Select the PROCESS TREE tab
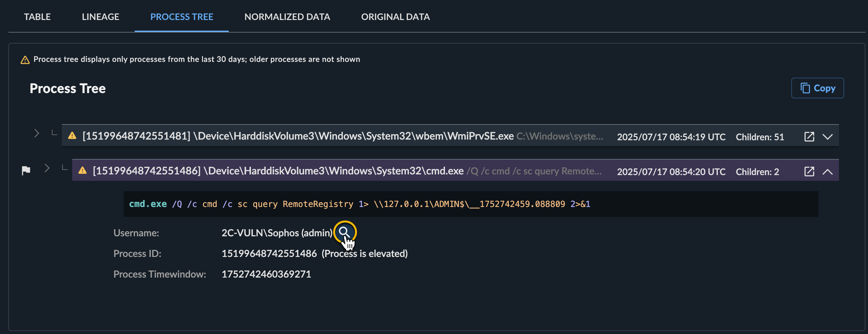This screenshot has height=334, width=868. click(182, 17)
